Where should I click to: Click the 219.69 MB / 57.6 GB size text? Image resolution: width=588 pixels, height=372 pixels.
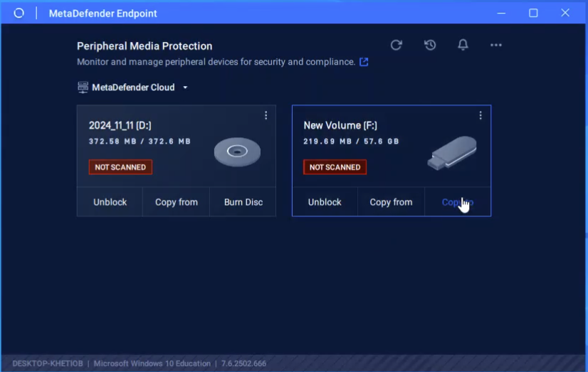(x=351, y=142)
